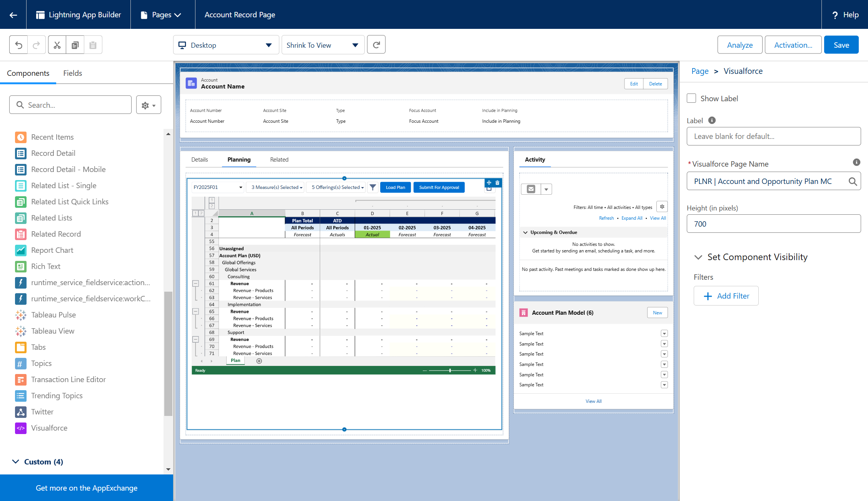
Task: Switch to the Fields tab
Action: 72,73
